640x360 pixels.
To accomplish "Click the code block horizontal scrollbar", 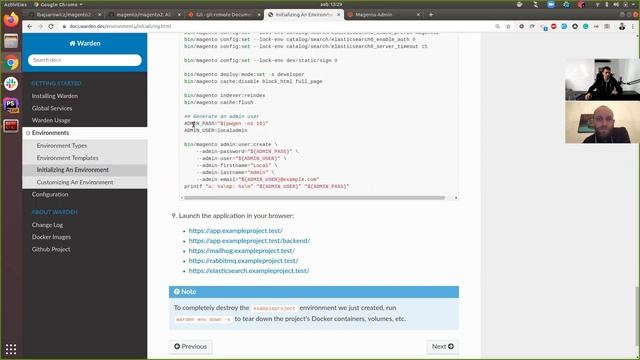I will click(x=314, y=198).
